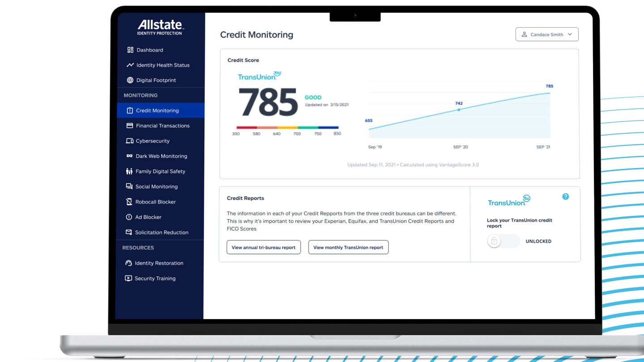Click the RESOURCES section header
This screenshot has height=362, width=644.
138,248
